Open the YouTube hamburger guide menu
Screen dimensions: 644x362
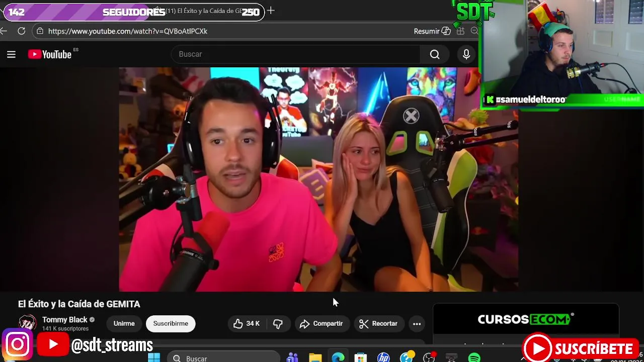(x=11, y=54)
